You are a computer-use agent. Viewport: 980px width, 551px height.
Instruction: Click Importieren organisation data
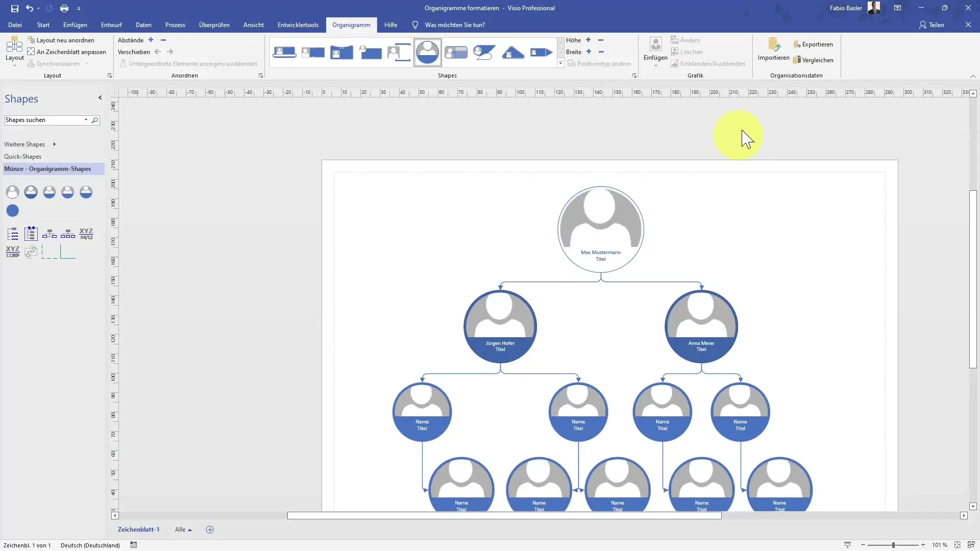[x=773, y=49]
